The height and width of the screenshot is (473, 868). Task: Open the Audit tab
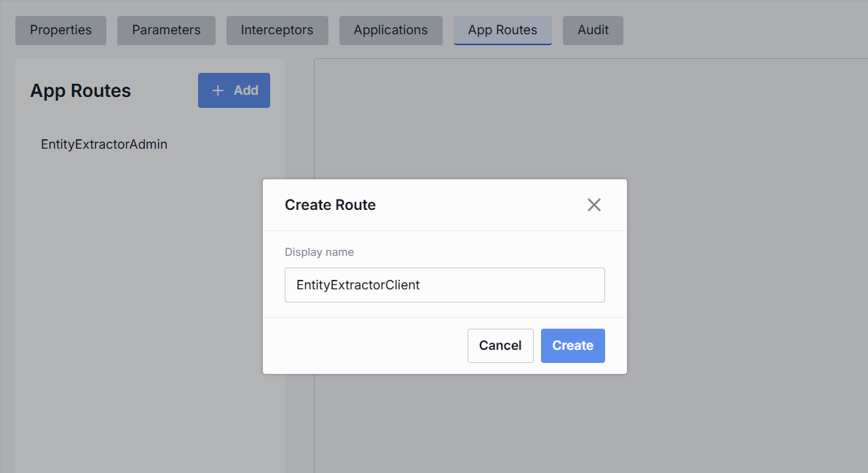[x=593, y=31]
